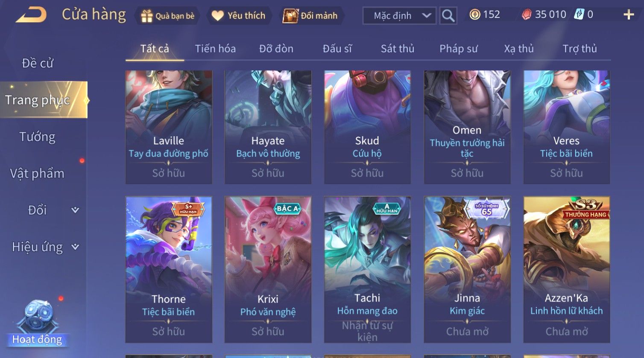Select the Đề cử sidebar item
The height and width of the screenshot is (358, 644).
pyautogui.click(x=38, y=63)
